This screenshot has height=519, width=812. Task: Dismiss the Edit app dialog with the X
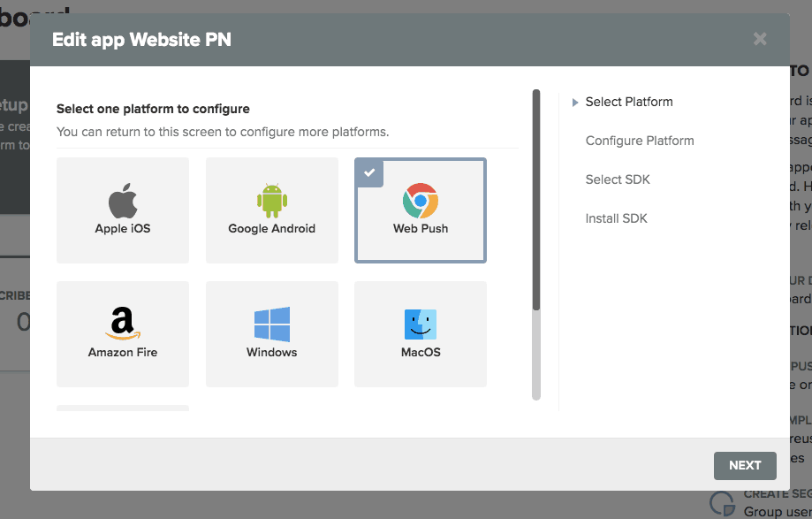click(x=759, y=39)
